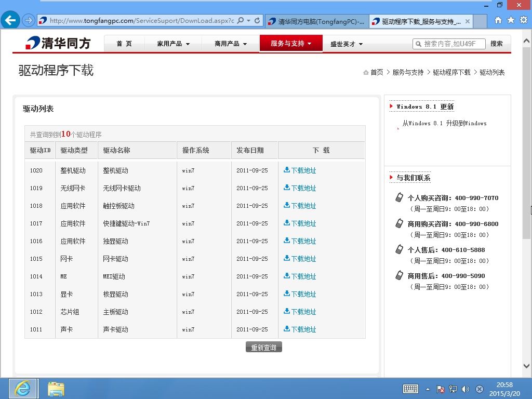This screenshot has width=532, height=399.
Task: Open the Favorites star icon
Action: 511,20
